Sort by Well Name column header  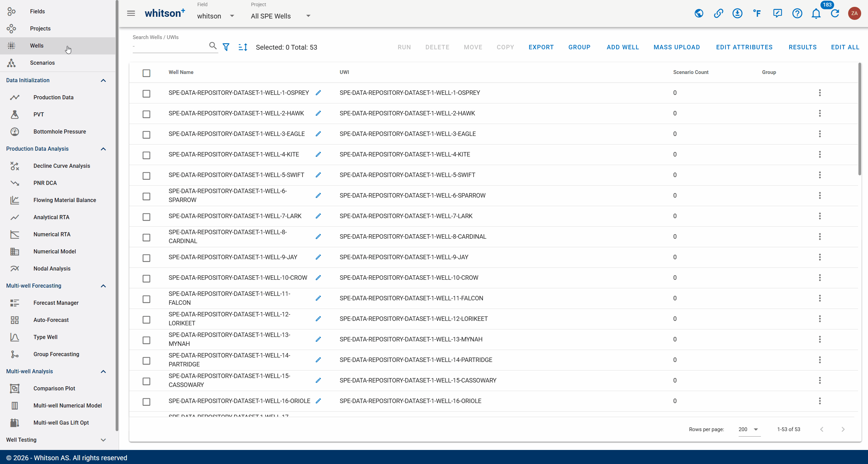(181, 72)
